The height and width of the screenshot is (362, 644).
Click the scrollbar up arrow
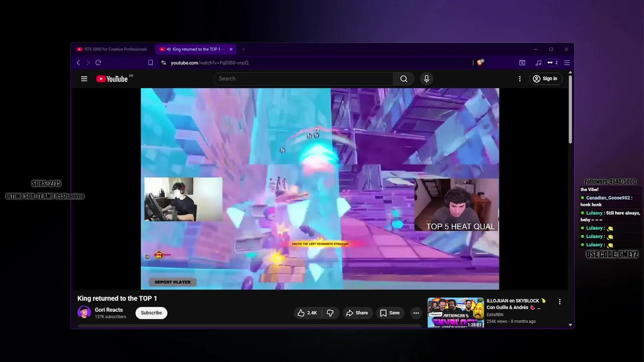pos(570,72)
